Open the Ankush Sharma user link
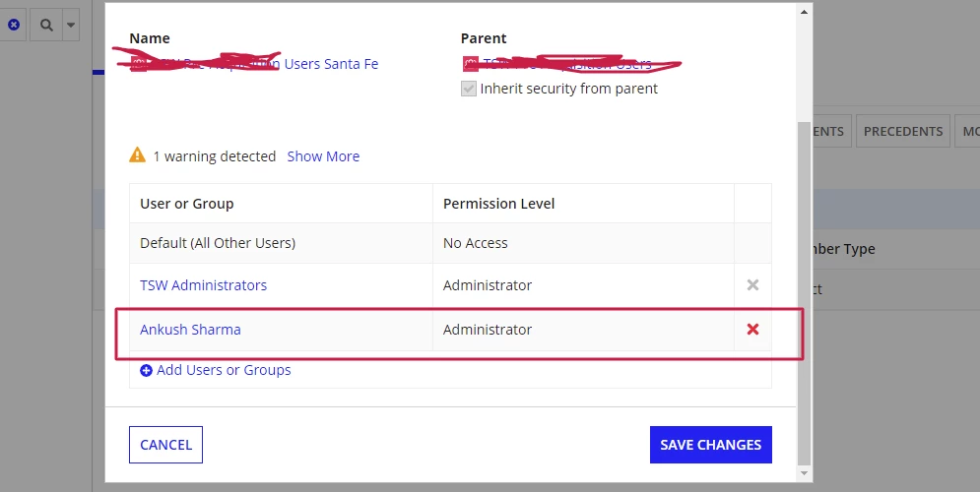The width and height of the screenshot is (980, 492). pyautogui.click(x=190, y=329)
